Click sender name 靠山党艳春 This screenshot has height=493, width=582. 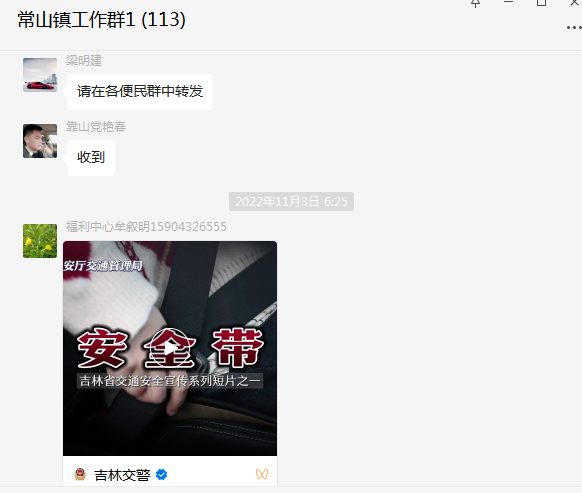click(x=96, y=127)
